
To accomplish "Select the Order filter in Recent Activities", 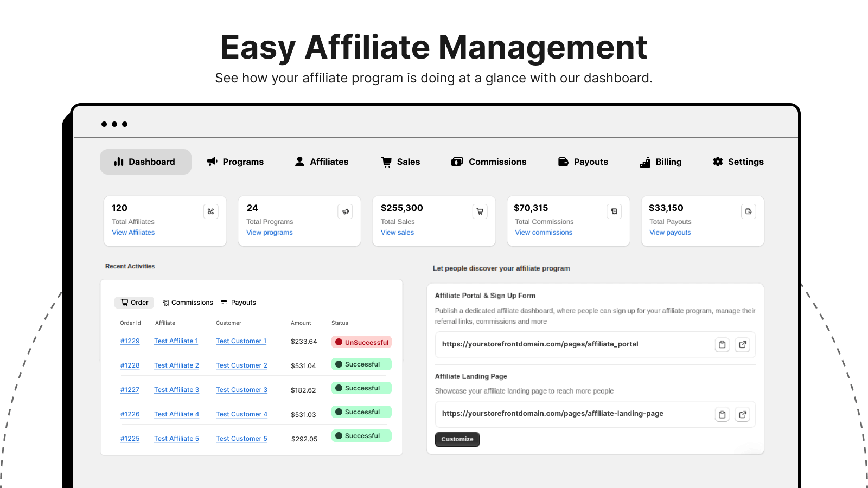I will [x=134, y=302].
